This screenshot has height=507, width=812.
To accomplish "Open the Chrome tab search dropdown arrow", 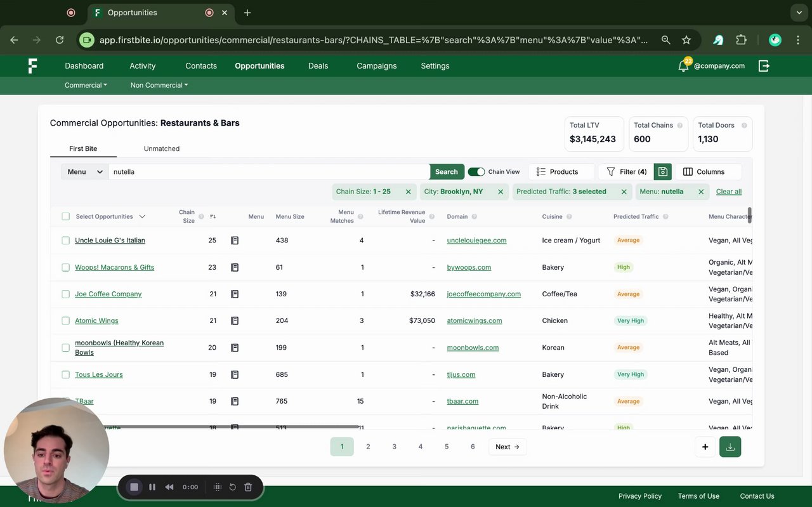I will click(799, 13).
